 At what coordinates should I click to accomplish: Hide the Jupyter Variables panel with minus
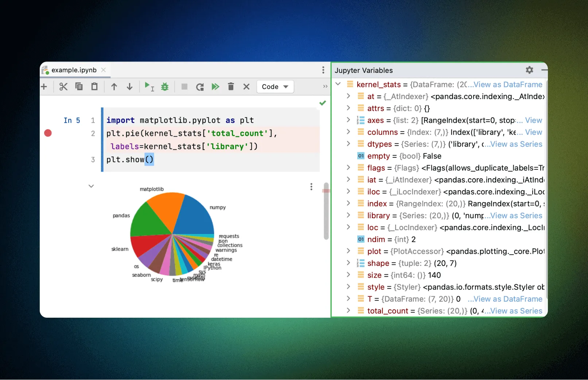point(544,70)
